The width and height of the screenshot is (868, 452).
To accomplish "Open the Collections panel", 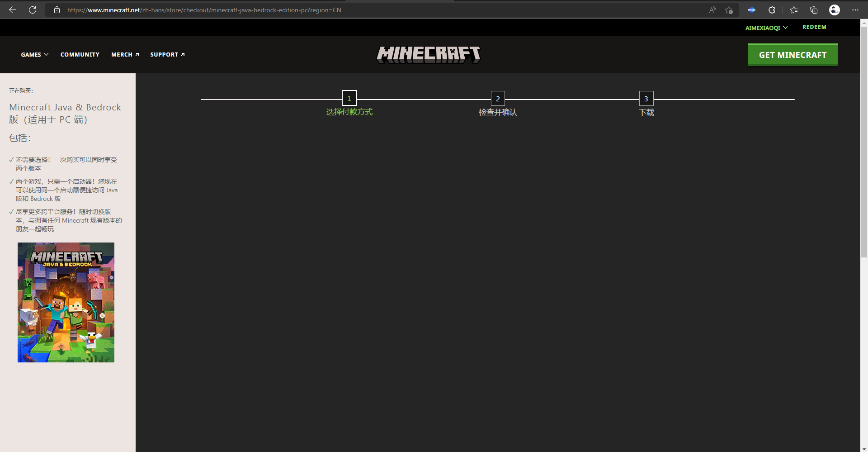I will (814, 10).
